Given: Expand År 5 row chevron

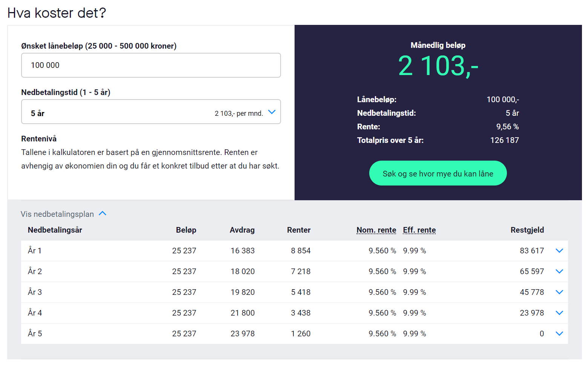Looking at the screenshot, I should 559,334.
